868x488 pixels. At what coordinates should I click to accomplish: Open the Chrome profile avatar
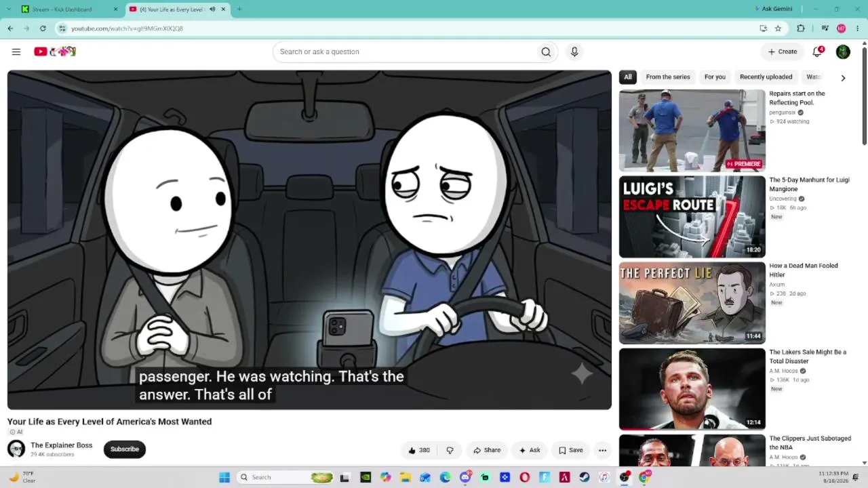(841, 28)
